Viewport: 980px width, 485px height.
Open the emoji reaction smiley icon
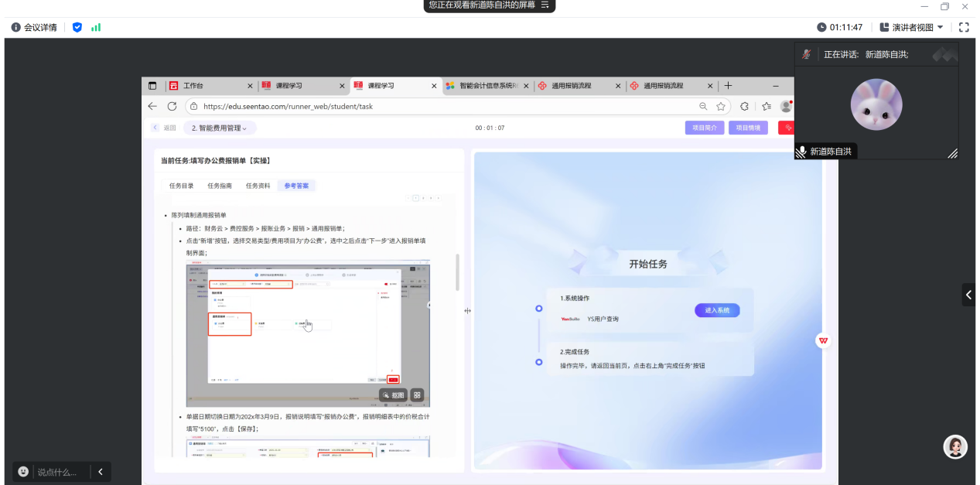point(24,472)
